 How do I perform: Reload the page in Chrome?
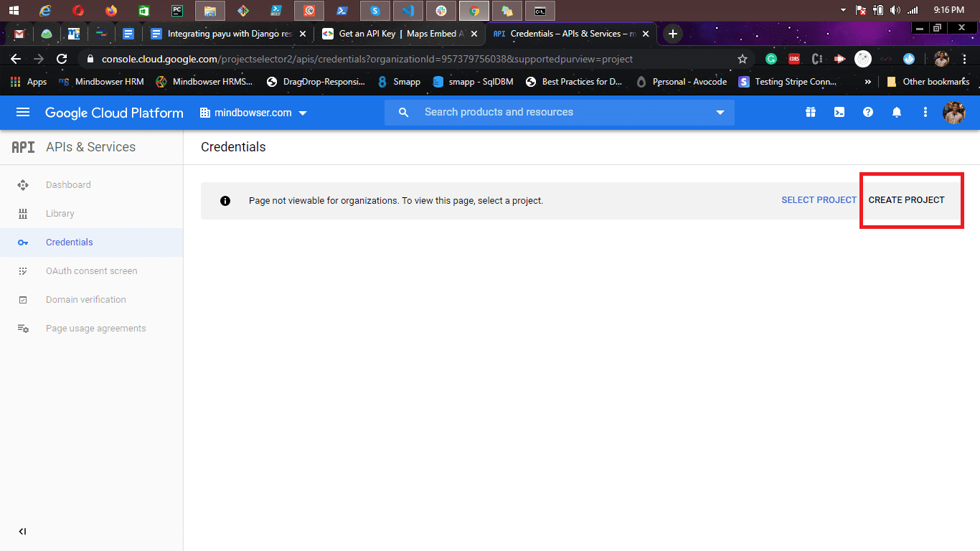point(62,59)
